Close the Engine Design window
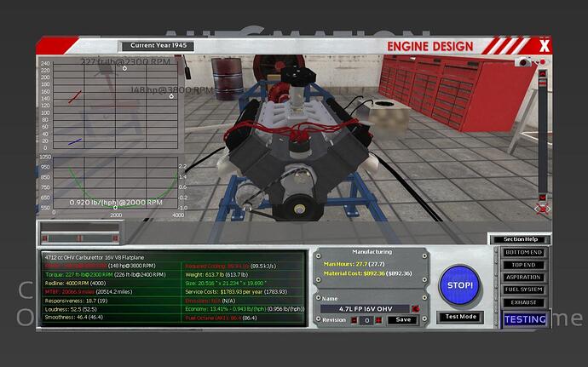 545,46
